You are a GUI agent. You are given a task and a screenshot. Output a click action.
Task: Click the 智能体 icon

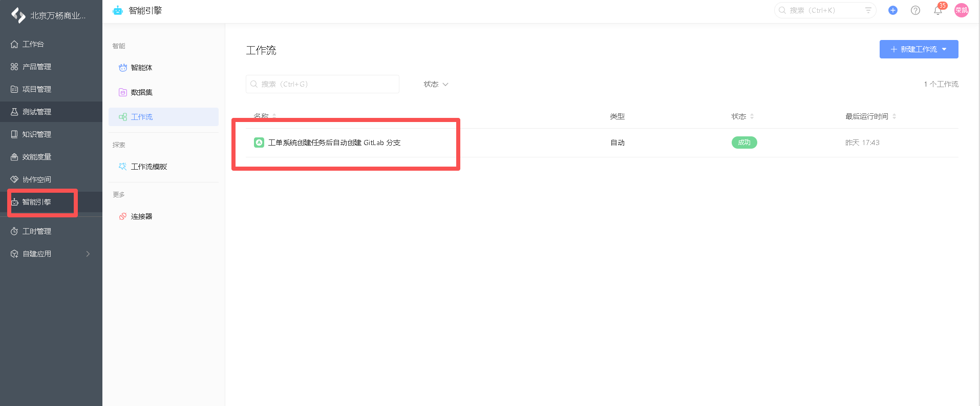123,68
